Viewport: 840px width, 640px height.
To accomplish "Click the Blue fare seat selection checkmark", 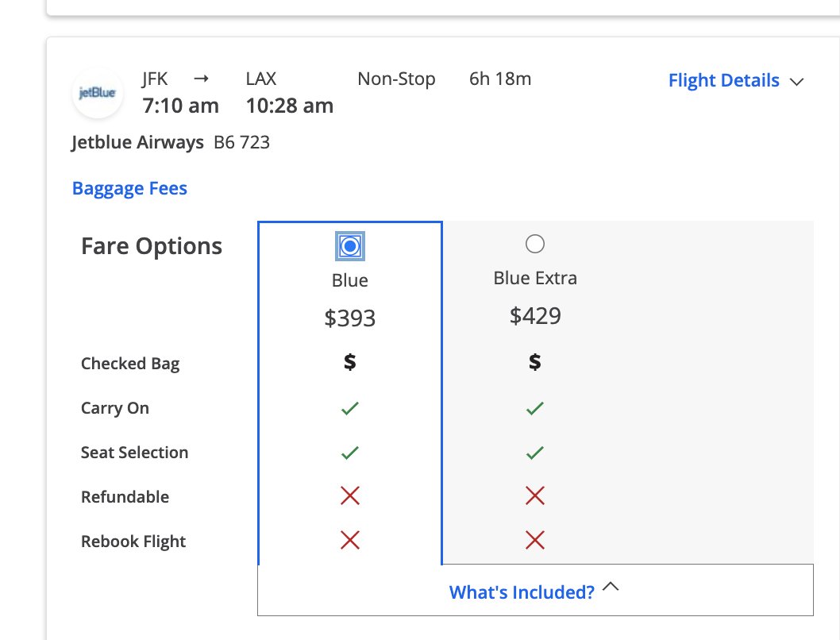I will tap(349, 453).
